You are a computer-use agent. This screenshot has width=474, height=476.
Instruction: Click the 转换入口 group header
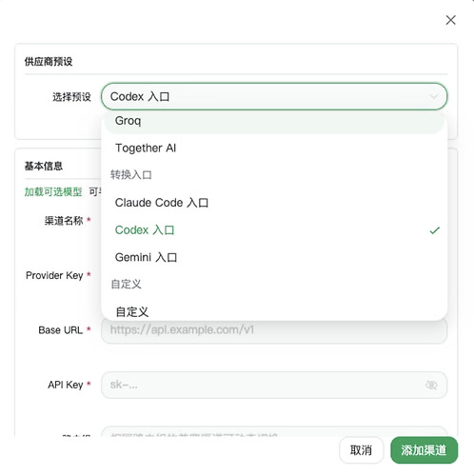coord(131,175)
